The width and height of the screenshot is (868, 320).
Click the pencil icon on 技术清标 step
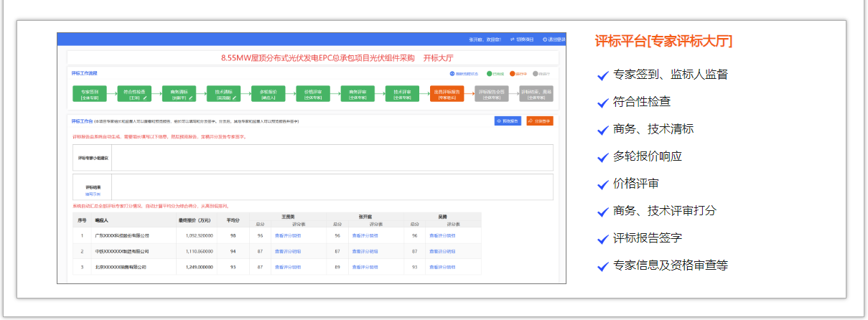click(x=234, y=97)
